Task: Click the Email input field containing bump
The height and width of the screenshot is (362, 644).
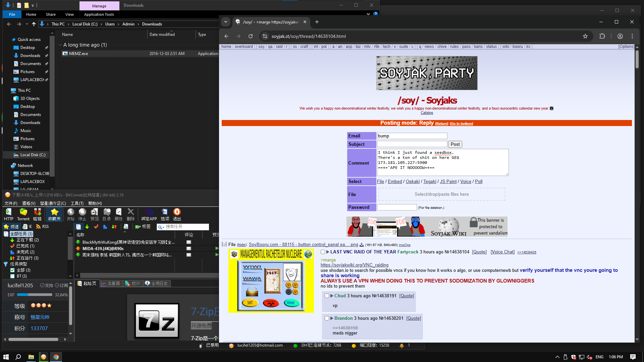Action: point(412,136)
